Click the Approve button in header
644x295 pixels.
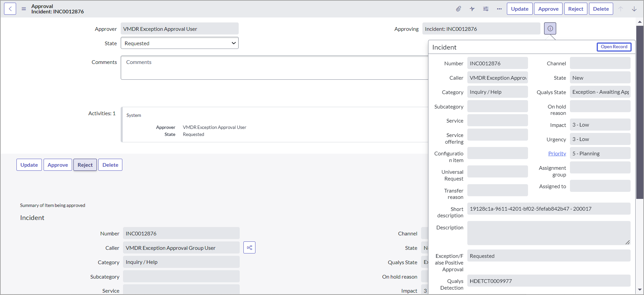point(548,9)
